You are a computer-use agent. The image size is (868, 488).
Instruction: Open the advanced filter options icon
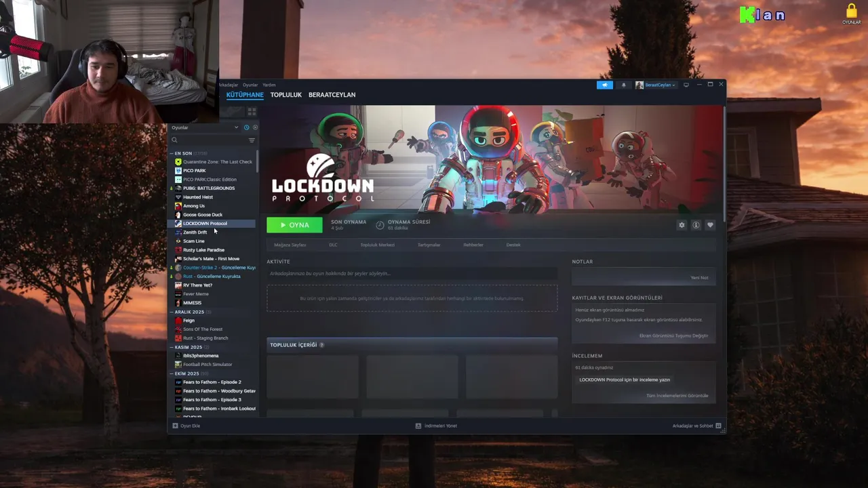coord(252,140)
